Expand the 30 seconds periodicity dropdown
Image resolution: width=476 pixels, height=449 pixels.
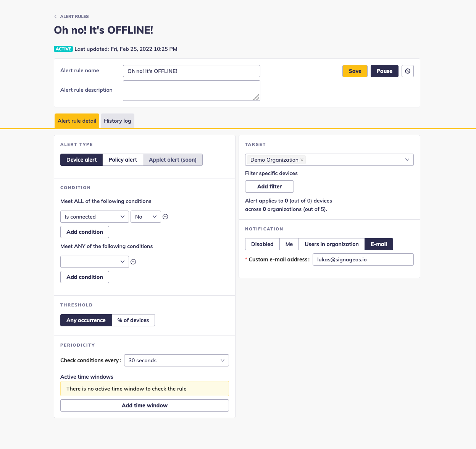[176, 360]
